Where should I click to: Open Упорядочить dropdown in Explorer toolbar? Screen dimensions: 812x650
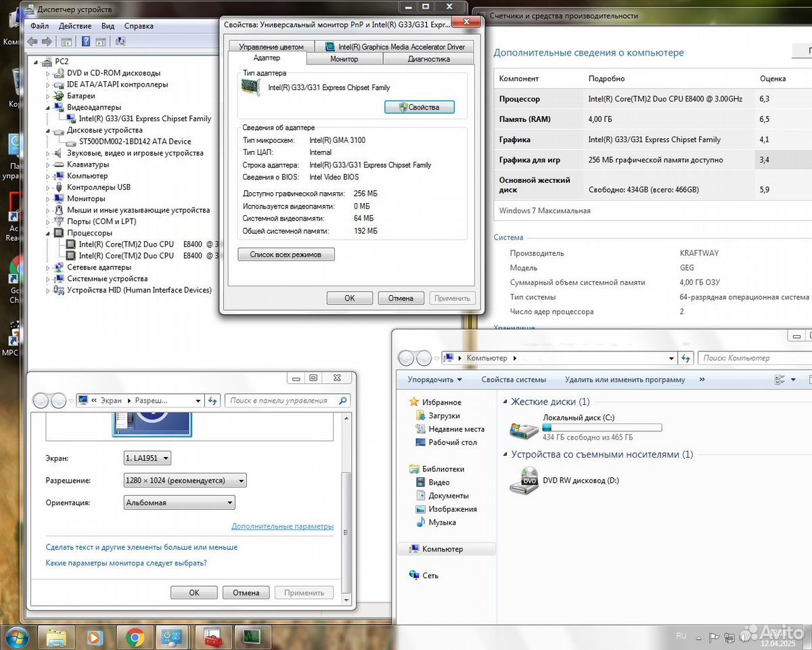[x=434, y=380]
